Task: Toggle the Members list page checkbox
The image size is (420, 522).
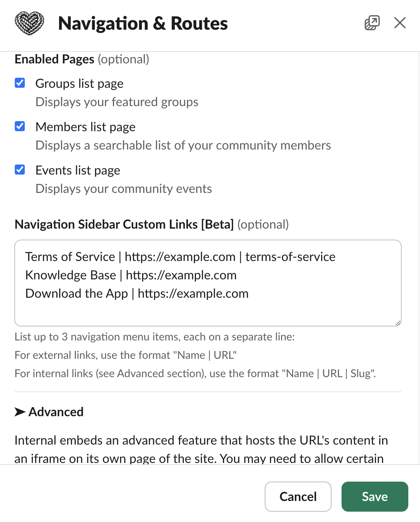Action: tap(20, 126)
